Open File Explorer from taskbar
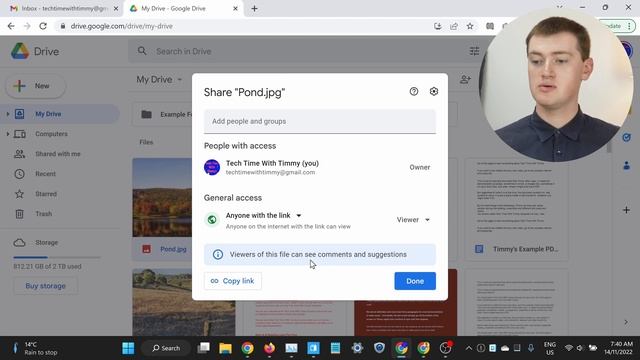This screenshot has width=640, height=360. pyautogui.click(x=225, y=348)
